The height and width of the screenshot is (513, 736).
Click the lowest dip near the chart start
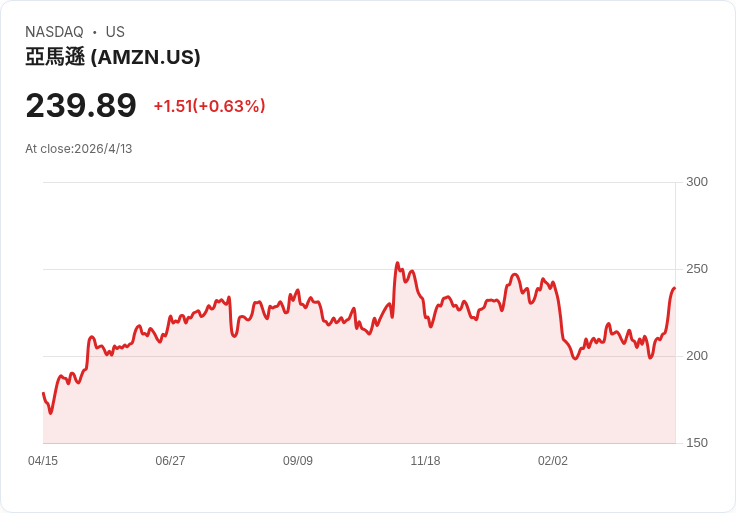(x=50, y=412)
